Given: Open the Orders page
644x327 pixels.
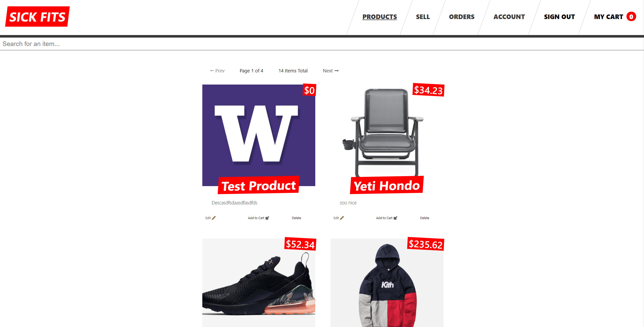Looking at the screenshot, I should point(461,17).
